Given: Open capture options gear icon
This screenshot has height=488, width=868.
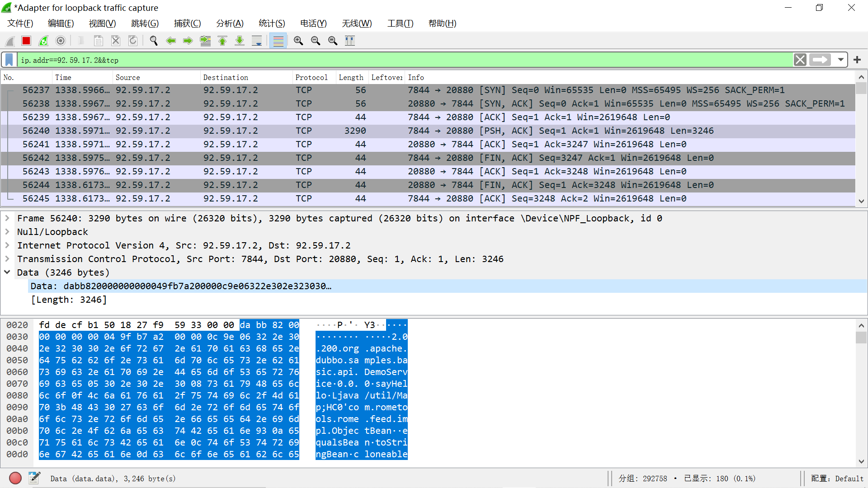Looking at the screenshot, I should pos(61,41).
